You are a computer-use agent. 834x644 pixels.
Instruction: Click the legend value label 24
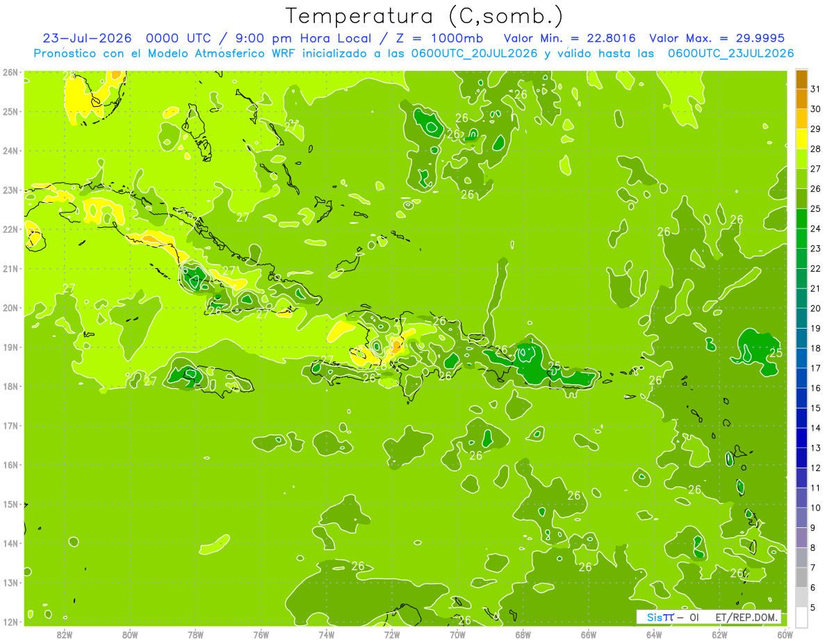[815, 229]
